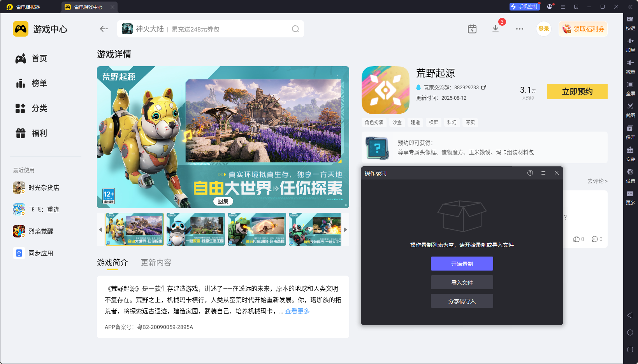Click the comment bubble icon

595,239
